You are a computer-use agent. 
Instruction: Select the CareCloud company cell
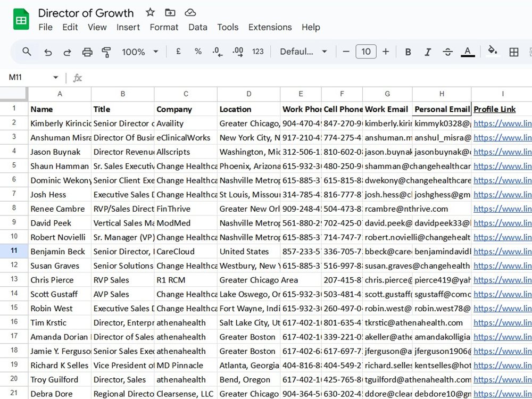pos(186,252)
